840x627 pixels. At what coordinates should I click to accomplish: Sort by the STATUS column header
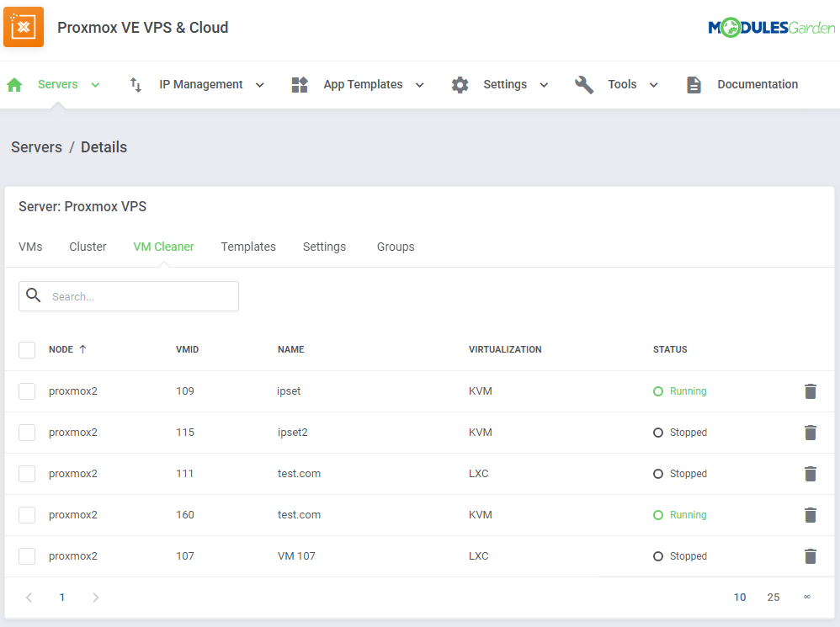(x=670, y=349)
